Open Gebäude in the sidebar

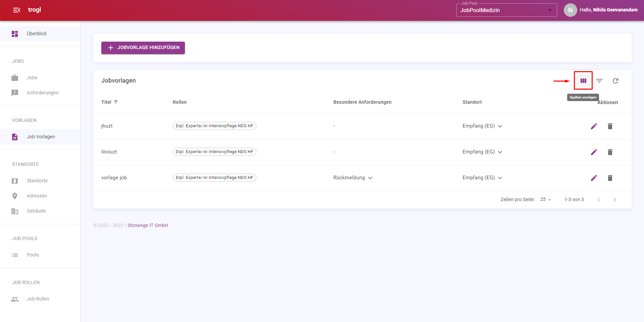click(x=40, y=211)
